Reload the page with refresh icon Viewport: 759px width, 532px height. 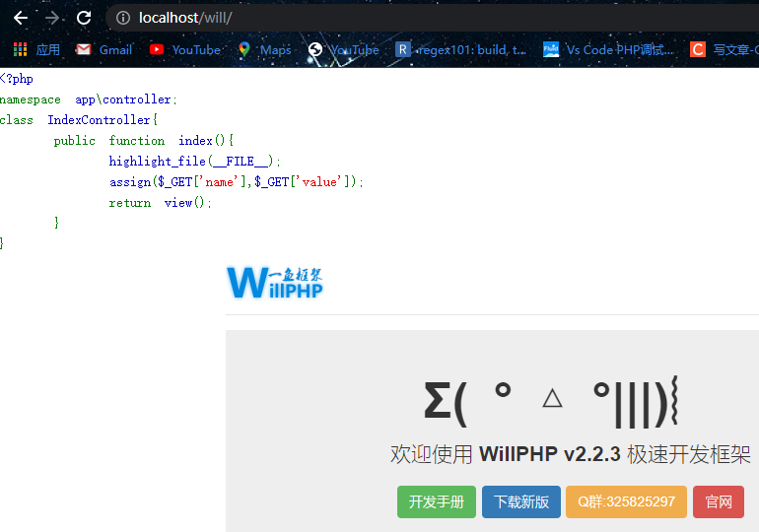coord(84,18)
